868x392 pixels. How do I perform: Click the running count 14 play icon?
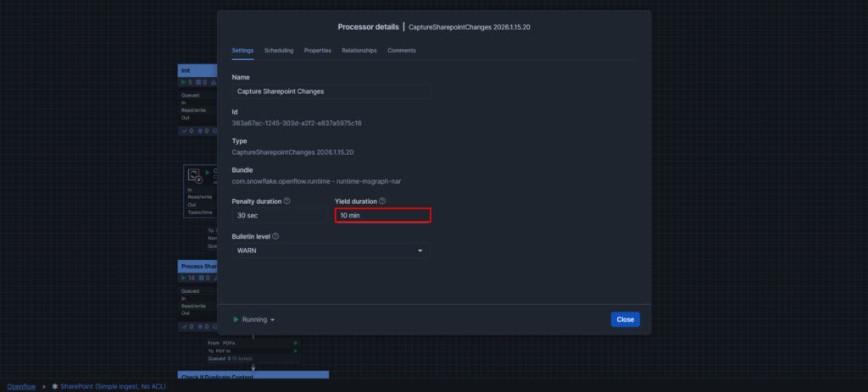point(184,278)
